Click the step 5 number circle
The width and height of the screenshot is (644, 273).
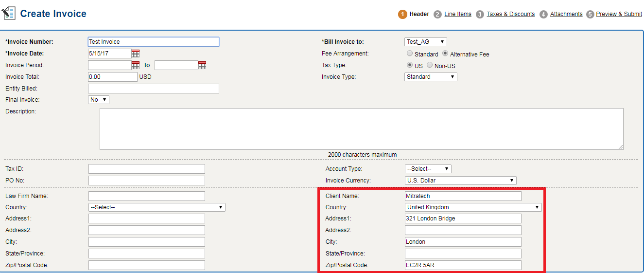pos(590,14)
